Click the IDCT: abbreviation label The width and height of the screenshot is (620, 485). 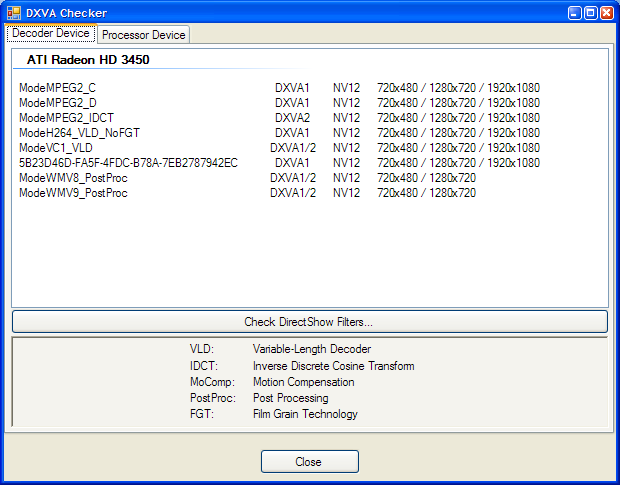(x=204, y=366)
